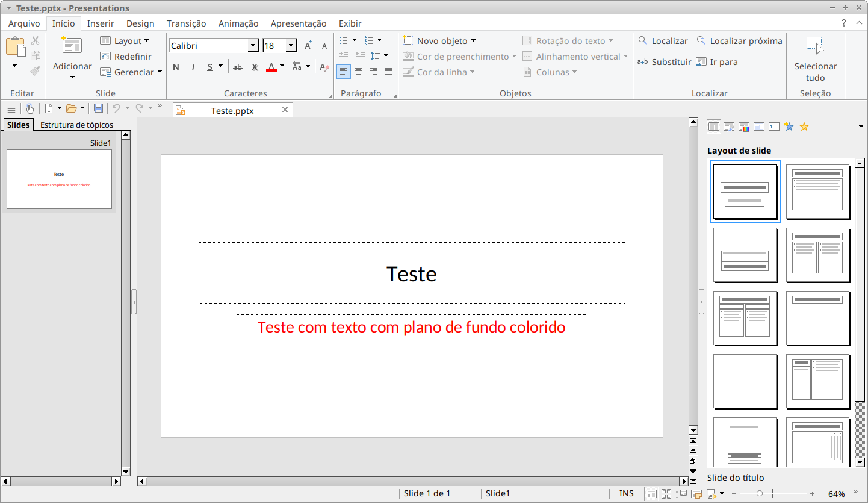Click the Substituir button
Image resolution: width=868 pixels, height=503 pixels.
[665, 62]
